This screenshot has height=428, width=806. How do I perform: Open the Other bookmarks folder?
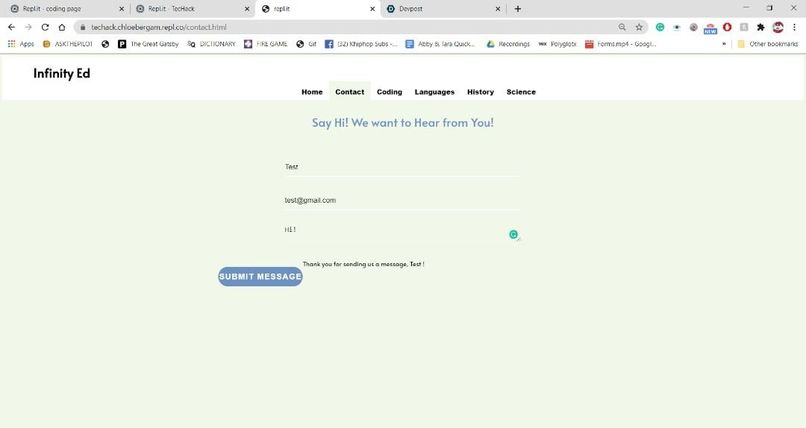tap(767, 44)
